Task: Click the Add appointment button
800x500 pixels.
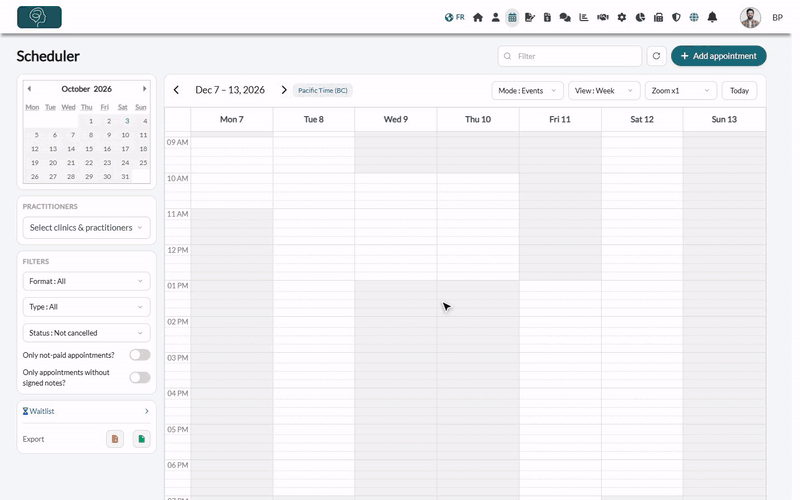Action: [718, 56]
